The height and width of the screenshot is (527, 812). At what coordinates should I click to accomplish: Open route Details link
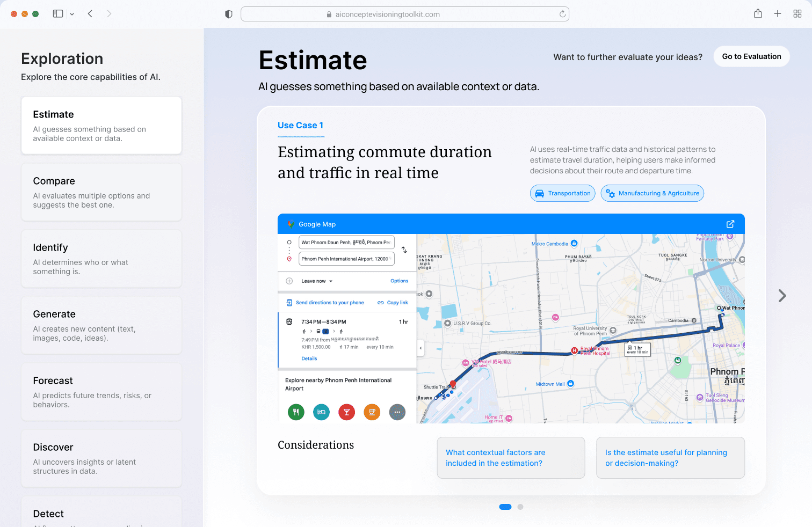(x=309, y=358)
